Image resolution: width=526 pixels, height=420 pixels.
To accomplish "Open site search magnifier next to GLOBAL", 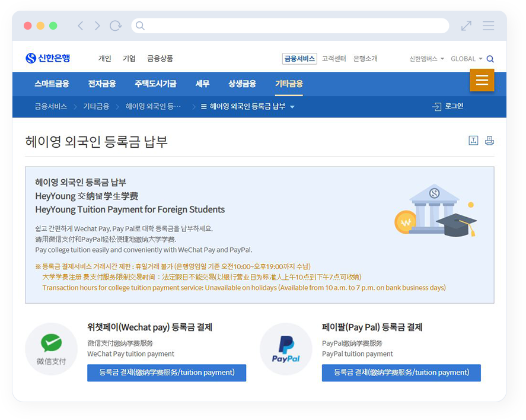I will 490,59.
